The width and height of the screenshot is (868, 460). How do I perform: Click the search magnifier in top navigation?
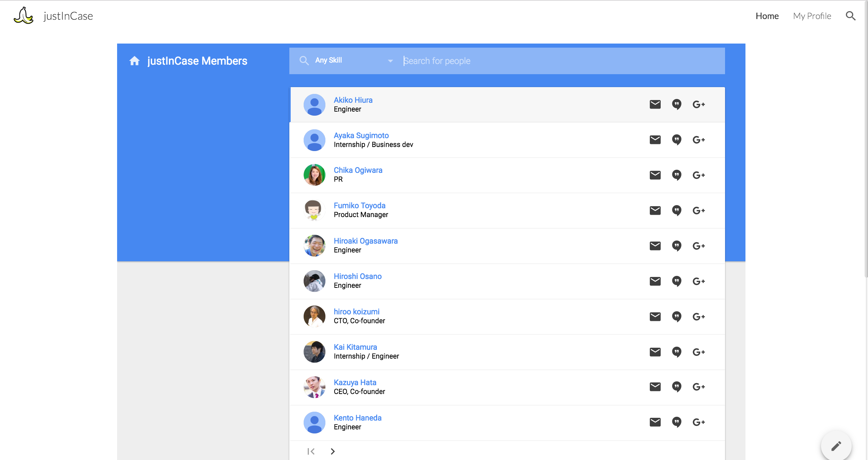pyautogui.click(x=851, y=16)
